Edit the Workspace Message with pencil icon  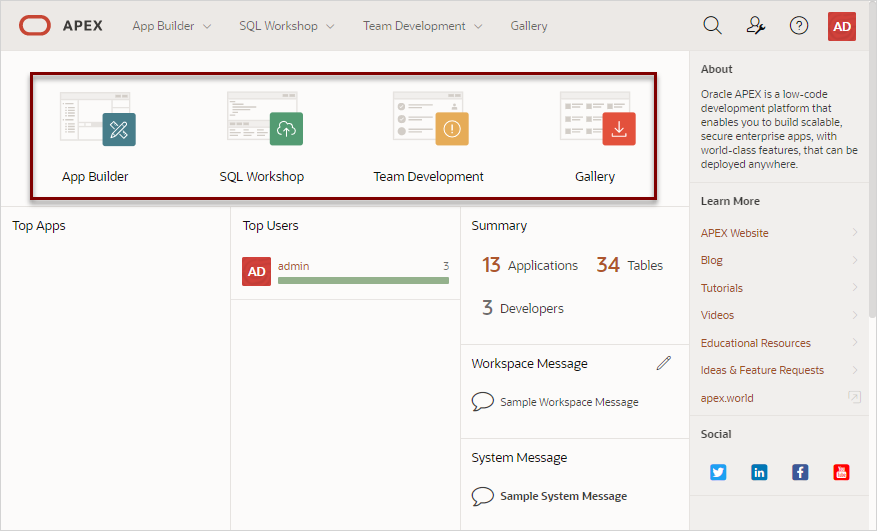663,363
